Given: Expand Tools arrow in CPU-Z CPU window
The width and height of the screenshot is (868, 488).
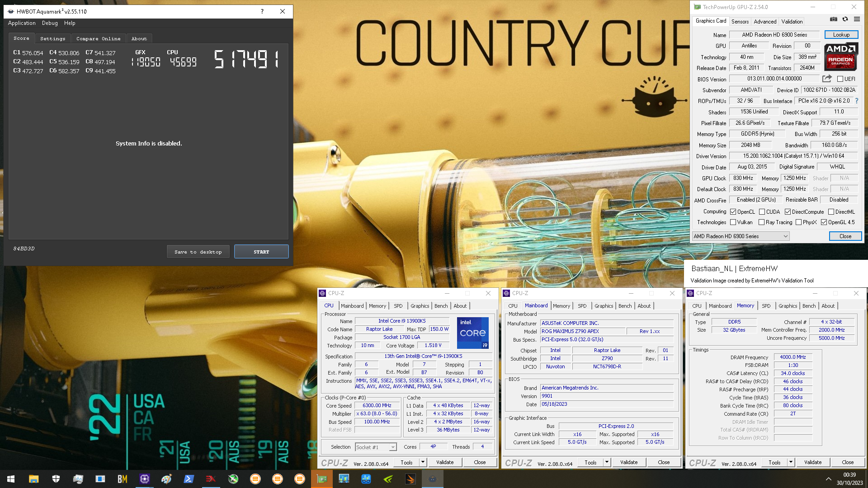Looking at the screenshot, I should coord(423,462).
